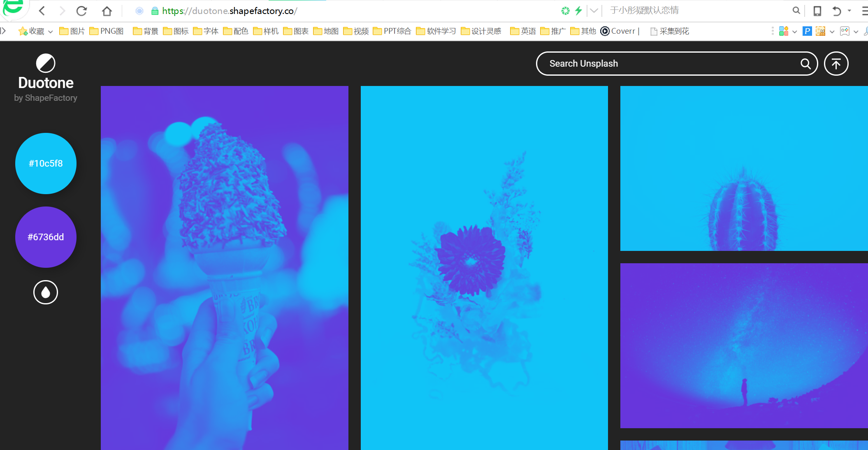Click the browser back arrow

tap(42, 11)
